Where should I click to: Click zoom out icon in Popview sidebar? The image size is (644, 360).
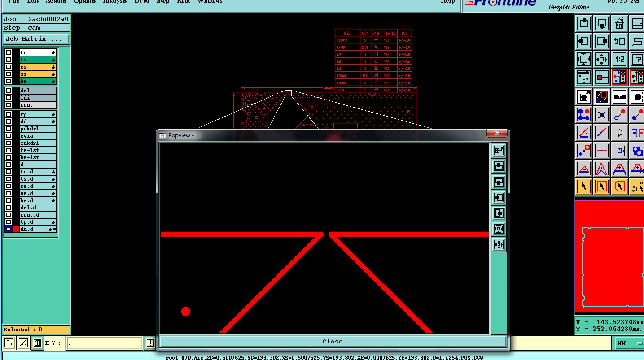click(499, 244)
